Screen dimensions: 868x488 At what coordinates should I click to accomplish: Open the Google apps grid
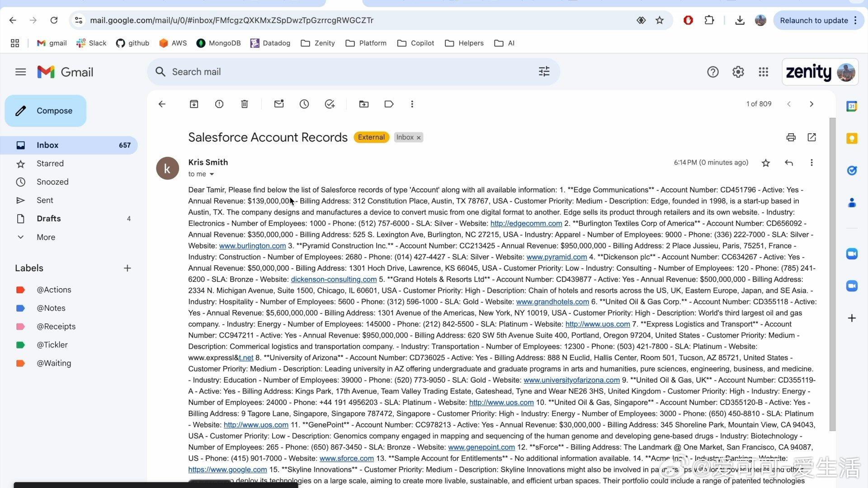point(763,72)
